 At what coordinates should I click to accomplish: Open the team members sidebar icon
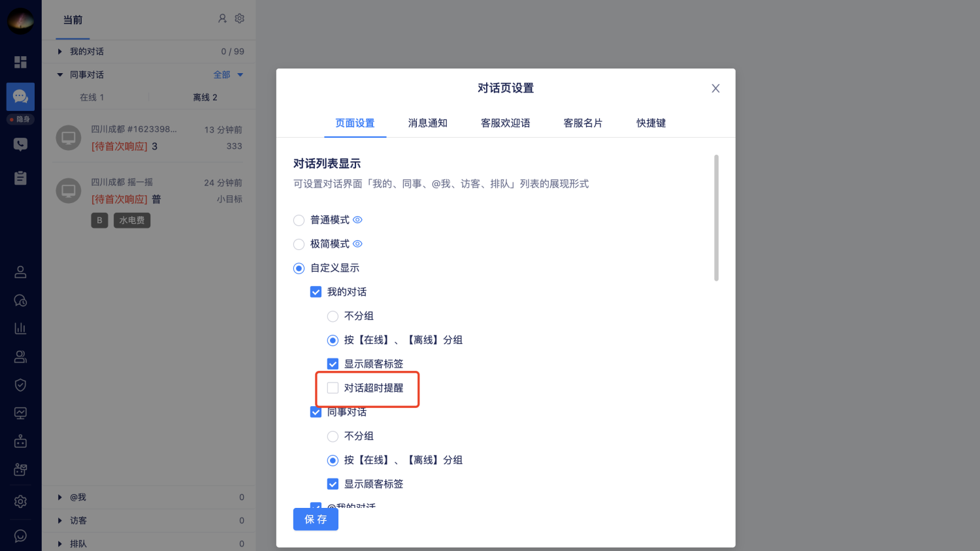pos(20,357)
